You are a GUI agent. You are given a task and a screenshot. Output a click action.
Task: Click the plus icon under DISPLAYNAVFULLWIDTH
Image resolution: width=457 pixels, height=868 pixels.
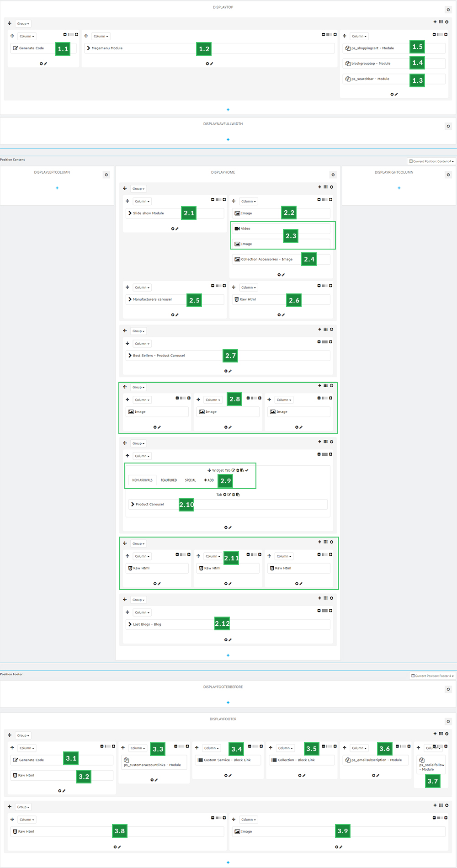tap(228, 139)
